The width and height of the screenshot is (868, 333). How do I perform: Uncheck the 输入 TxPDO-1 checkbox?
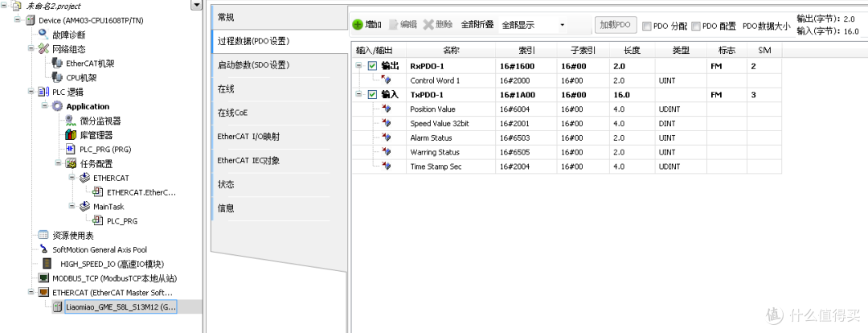click(x=373, y=95)
